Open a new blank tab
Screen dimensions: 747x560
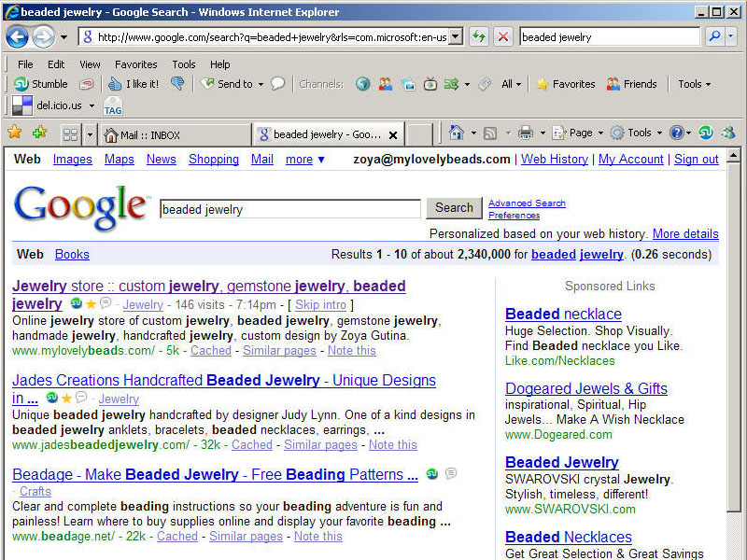click(419, 134)
